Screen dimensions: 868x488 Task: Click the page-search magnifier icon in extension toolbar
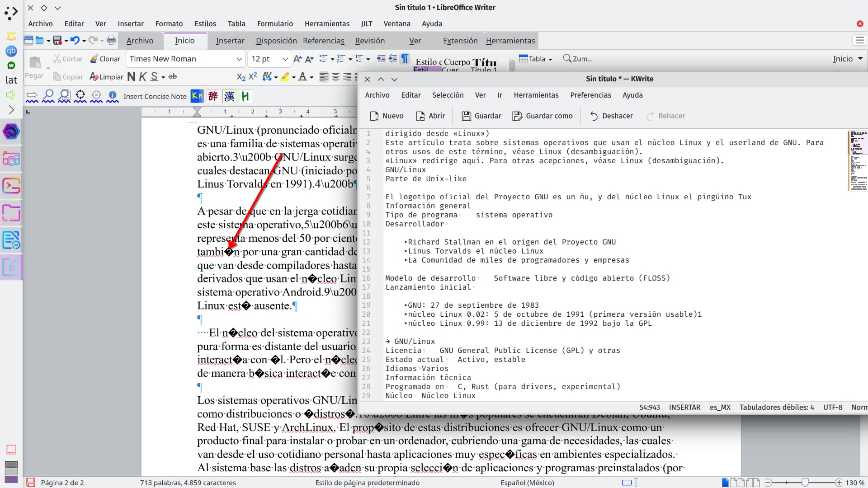pyautogui.click(x=64, y=96)
